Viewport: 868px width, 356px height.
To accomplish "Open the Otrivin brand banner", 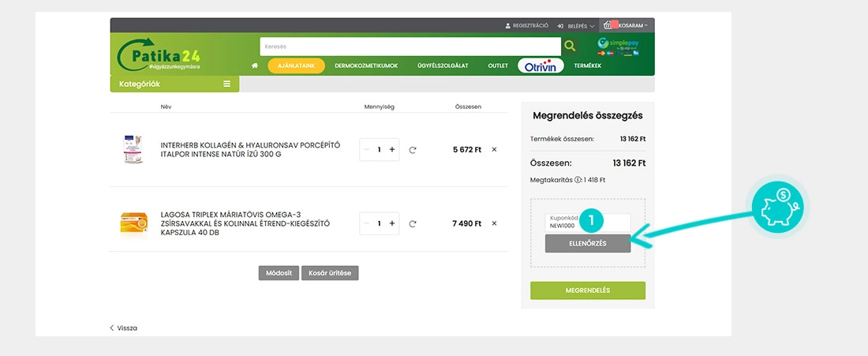I will click(541, 66).
